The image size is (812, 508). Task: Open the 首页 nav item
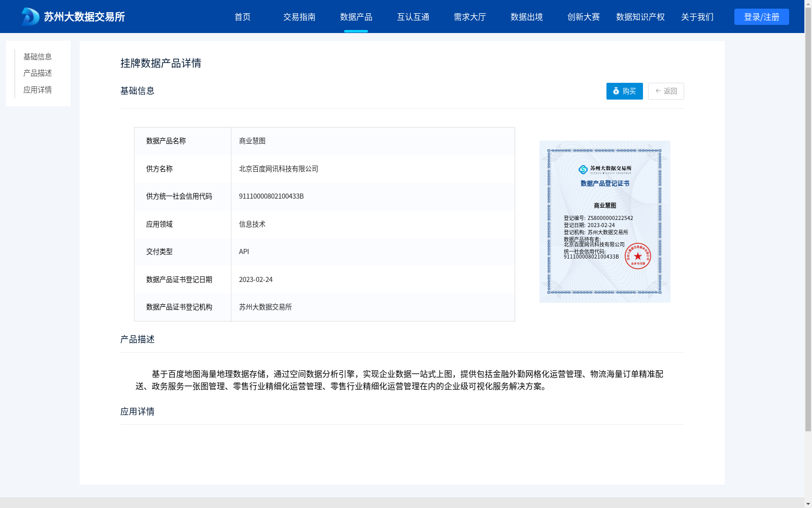tap(243, 17)
